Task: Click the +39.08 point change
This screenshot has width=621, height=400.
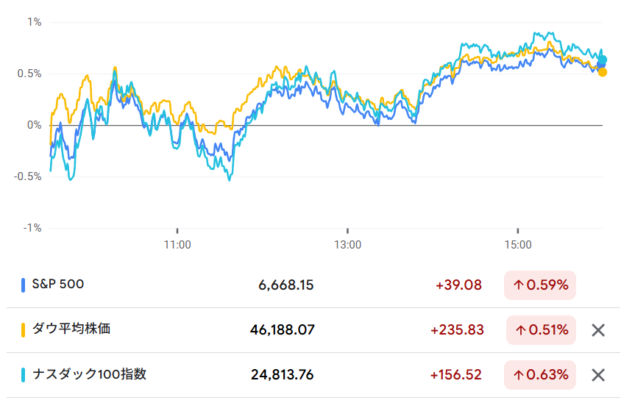Action: pyautogui.click(x=459, y=285)
